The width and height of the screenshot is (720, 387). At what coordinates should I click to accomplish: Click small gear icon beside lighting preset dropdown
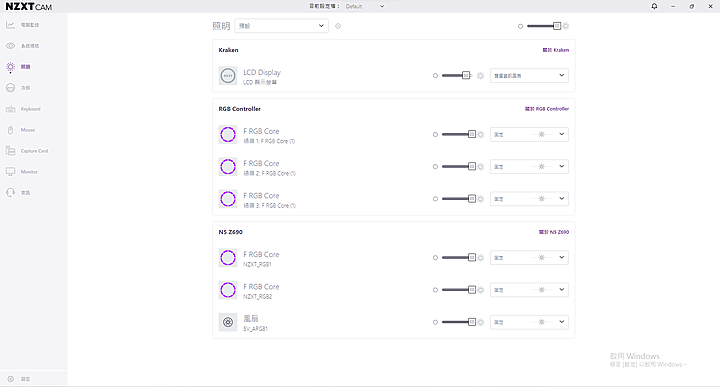point(338,26)
